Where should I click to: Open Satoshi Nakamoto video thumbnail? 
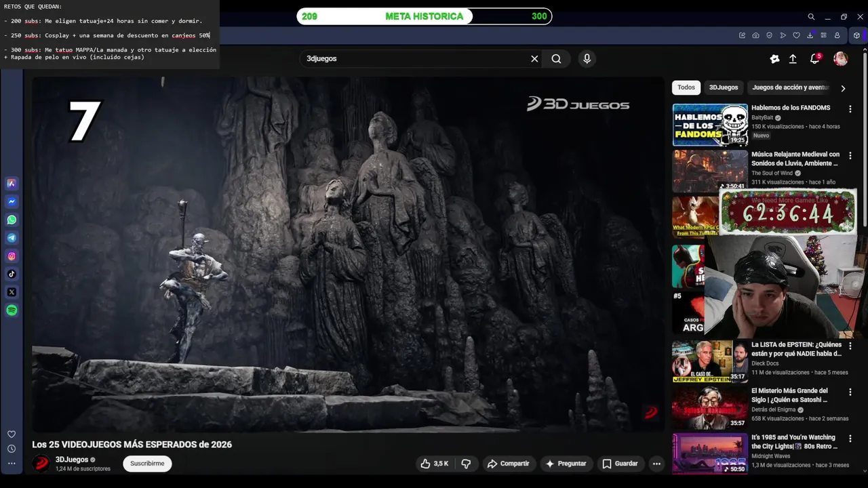click(710, 408)
